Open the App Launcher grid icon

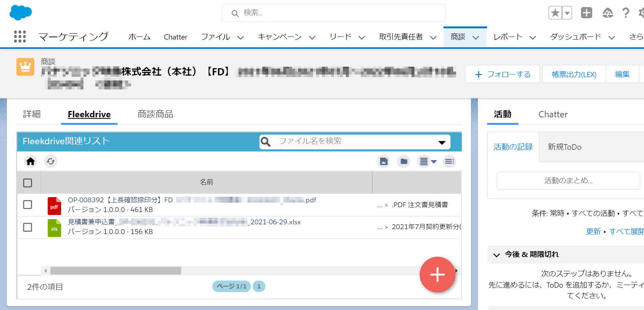click(20, 37)
